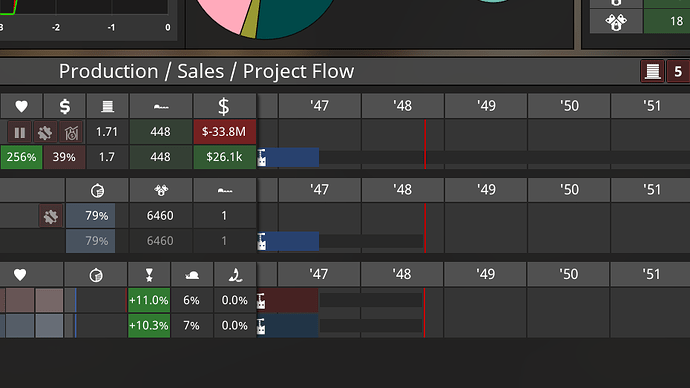This screenshot has height=388, width=690.
Task: Click 0.0% cell in the +10.3% row
Action: click(x=235, y=326)
